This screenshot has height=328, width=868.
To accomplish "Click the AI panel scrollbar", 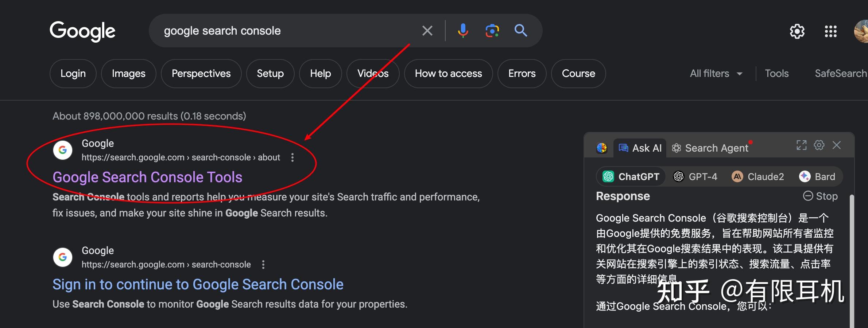I will click(x=852, y=261).
